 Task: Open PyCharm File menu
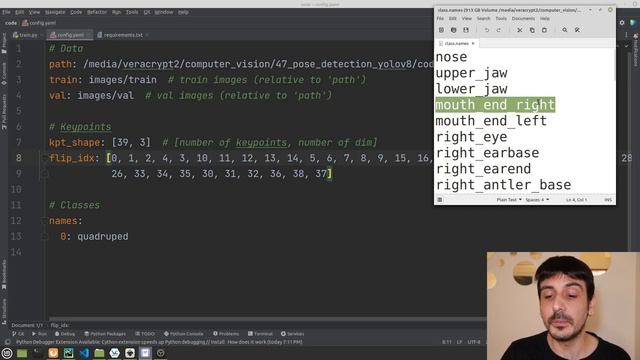(x=6, y=12)
